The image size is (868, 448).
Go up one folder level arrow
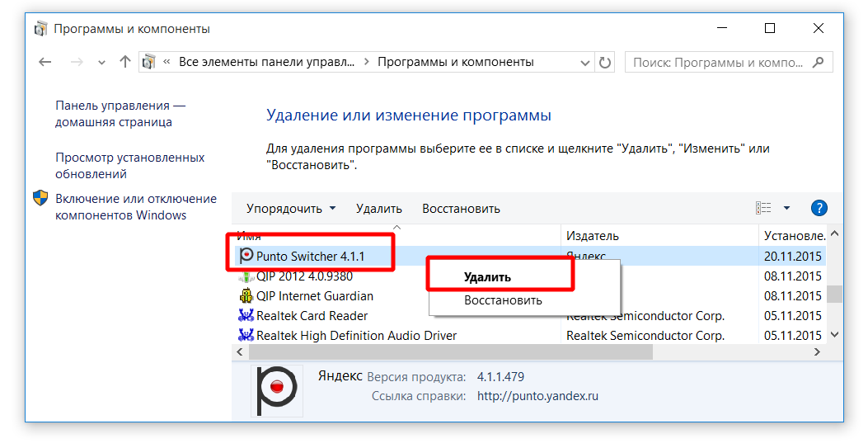[x=125, y=62]
